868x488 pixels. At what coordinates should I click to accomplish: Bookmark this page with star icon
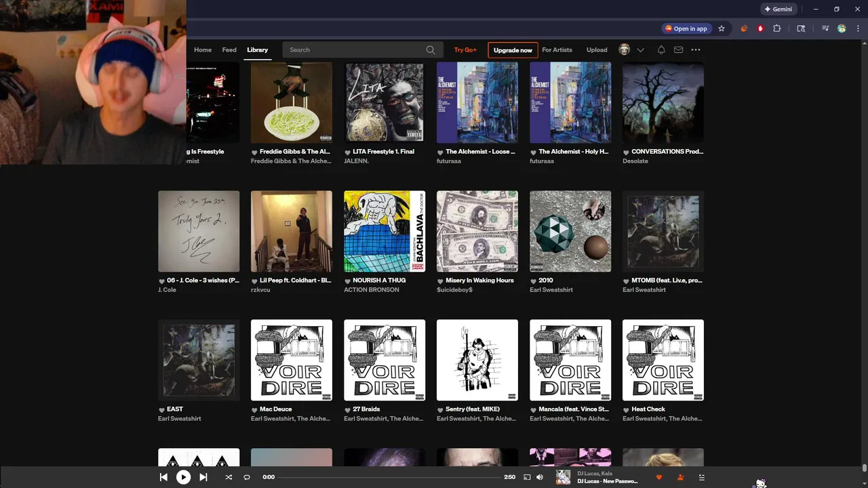722,28
